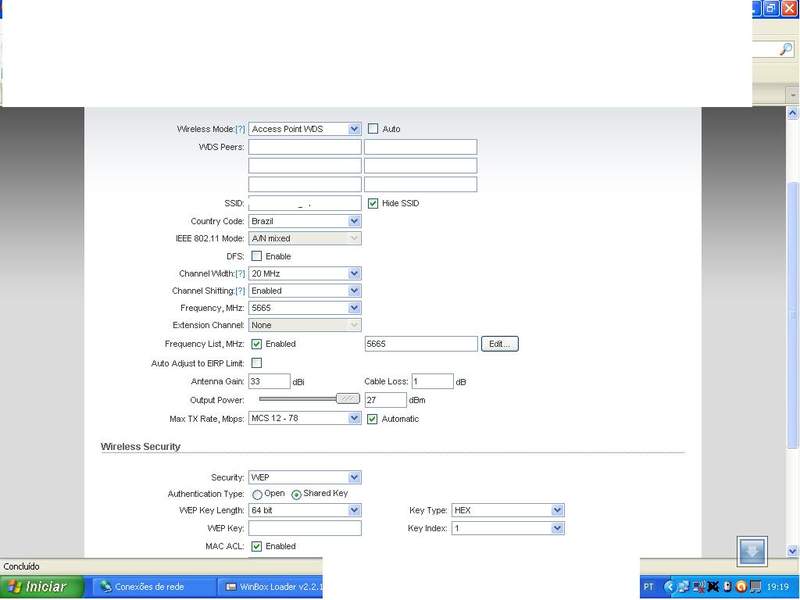This screenshot has height=600, width=800.
Task: Click the Concluído status bar text
Action: [x=21, y=566]
